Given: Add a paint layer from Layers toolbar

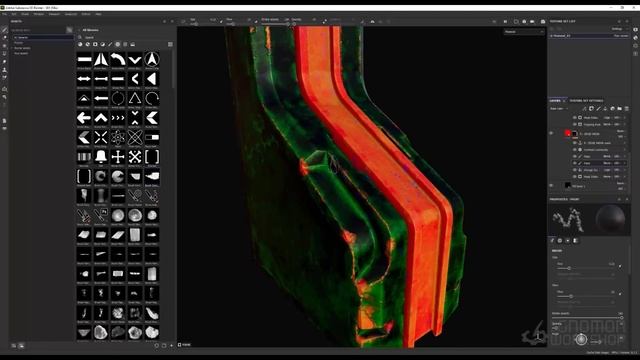Looking at the screenshot, I should pos(598,109).
